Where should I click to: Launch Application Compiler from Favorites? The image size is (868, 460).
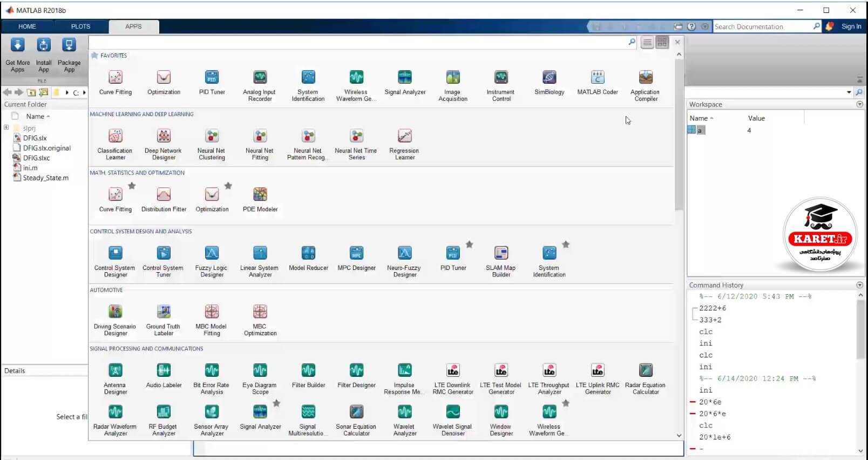646,86
